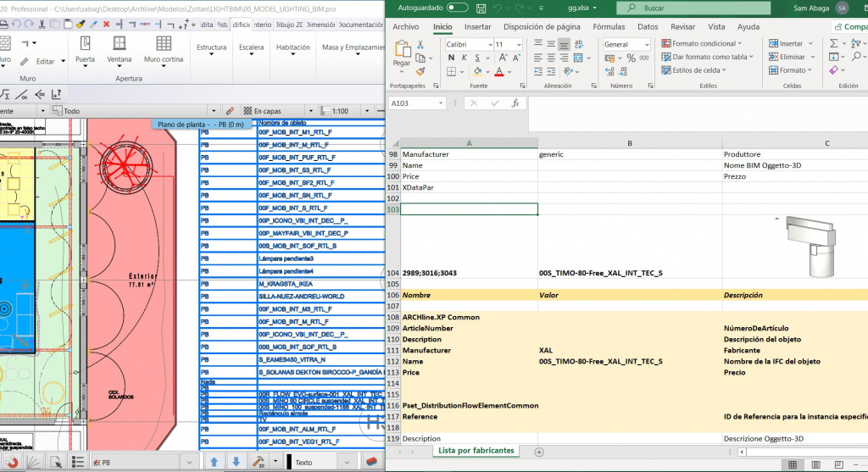The height and width of the screenshot is (472, 868).
Task: Click Formato condicional button
Action: coord(704,44)
